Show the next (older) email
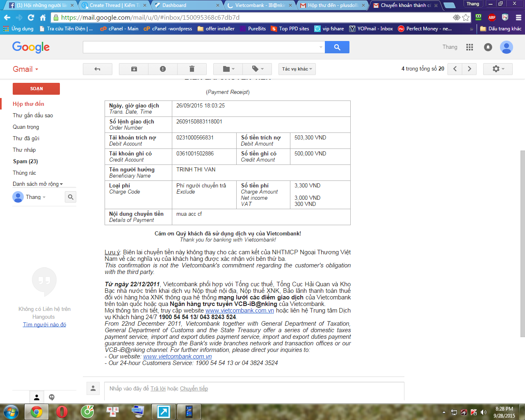525x420 pixels. coord(470,69)
